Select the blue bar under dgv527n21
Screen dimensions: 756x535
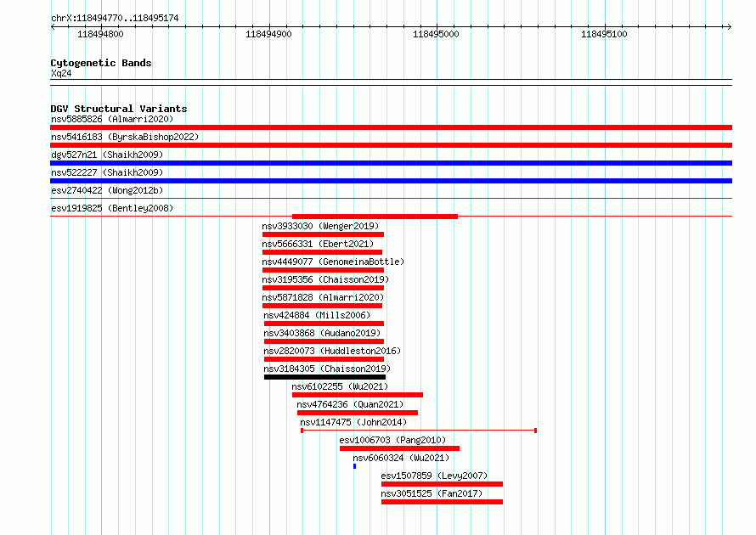click(391, 163)
